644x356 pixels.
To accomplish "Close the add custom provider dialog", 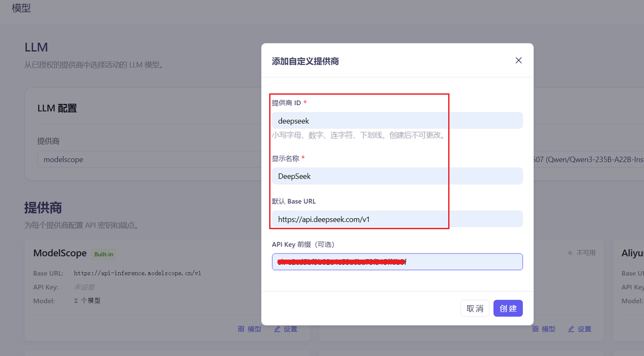I will (519, 60).
